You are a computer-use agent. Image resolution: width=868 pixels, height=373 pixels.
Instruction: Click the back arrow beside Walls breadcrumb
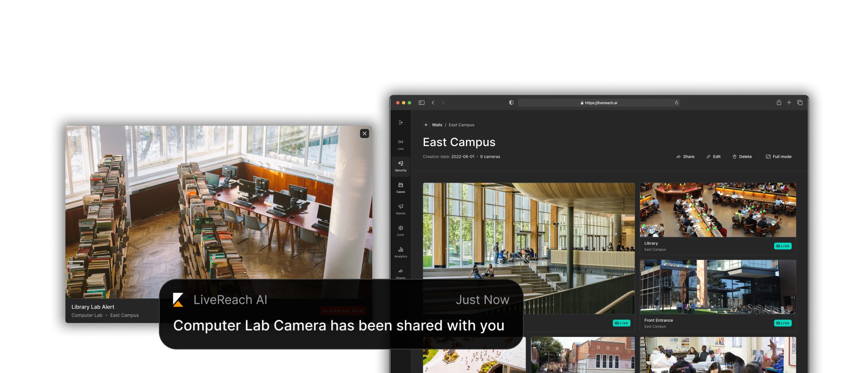point(426,125)
